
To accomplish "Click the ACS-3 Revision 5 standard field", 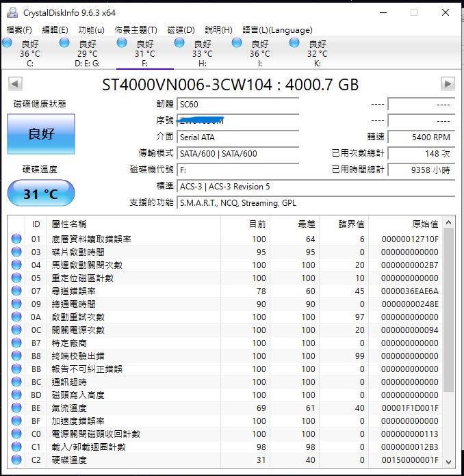I will [x=316, y=186].
